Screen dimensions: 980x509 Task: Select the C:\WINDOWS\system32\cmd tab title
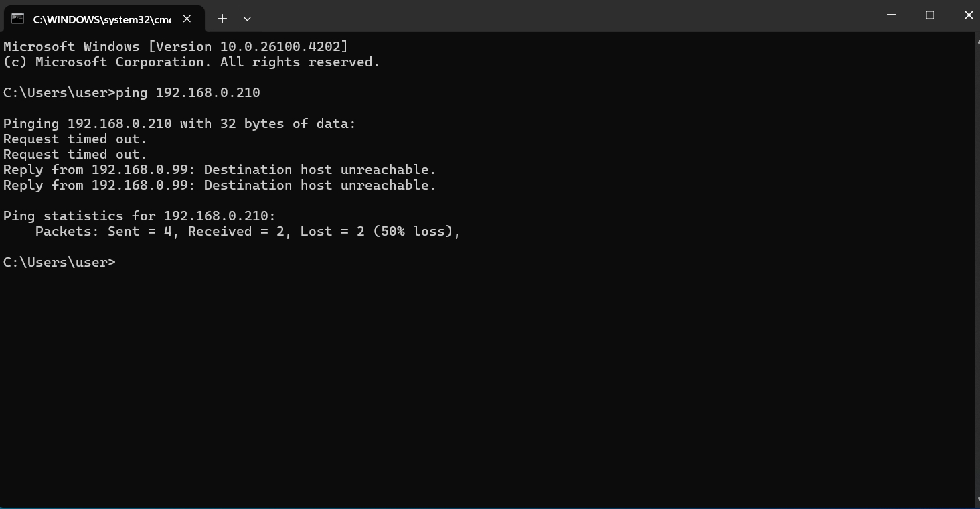click(x=102, y=19)
